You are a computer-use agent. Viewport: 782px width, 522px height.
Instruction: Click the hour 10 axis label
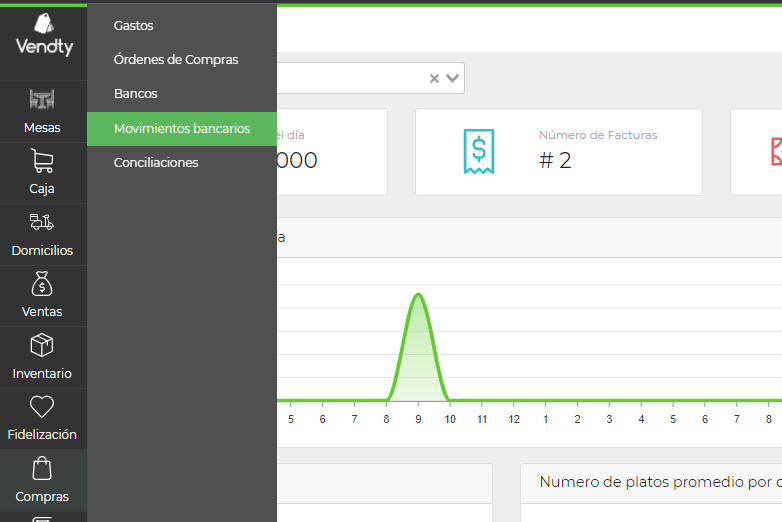click(450, 419)
